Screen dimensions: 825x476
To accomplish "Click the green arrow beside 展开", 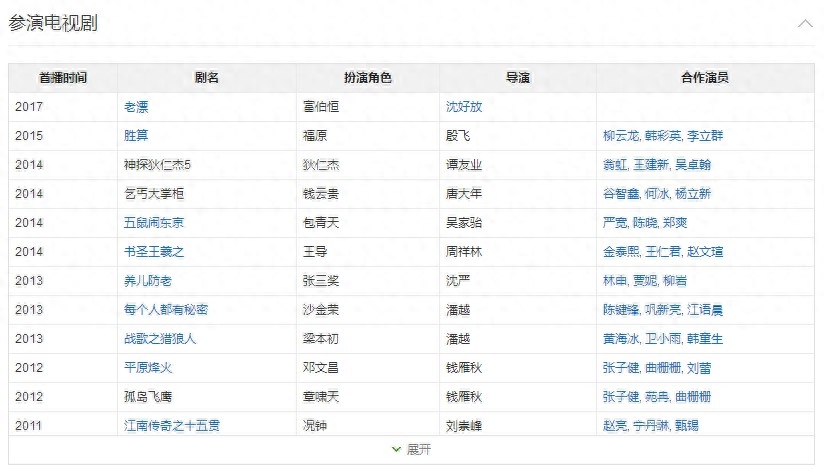I will [x=397, y=450].
